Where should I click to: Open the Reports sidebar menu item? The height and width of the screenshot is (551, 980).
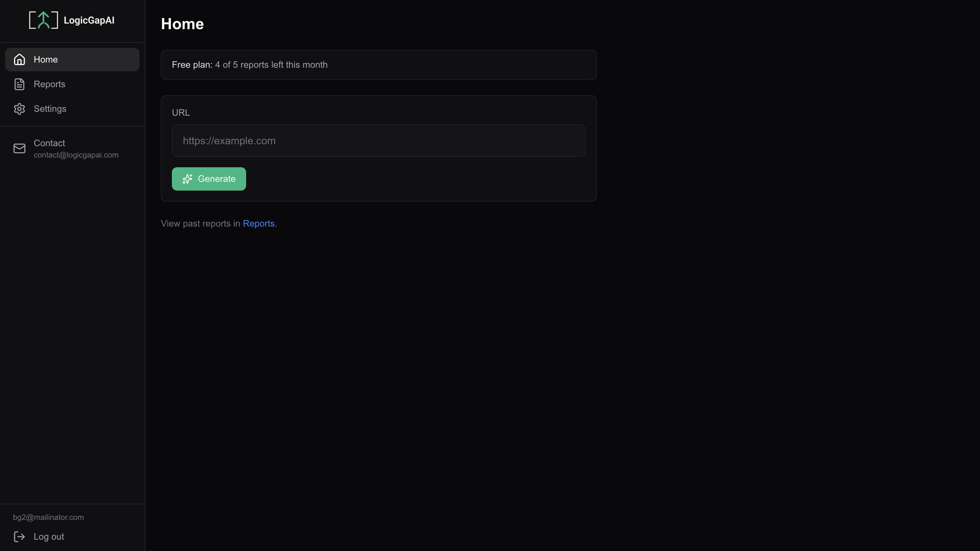point(72,84)
